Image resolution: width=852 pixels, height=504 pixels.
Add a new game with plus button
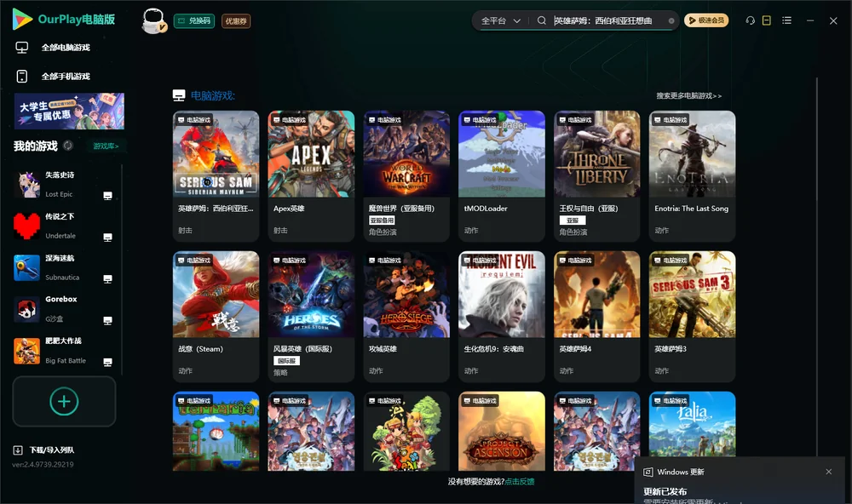click(x=64, y=401)
